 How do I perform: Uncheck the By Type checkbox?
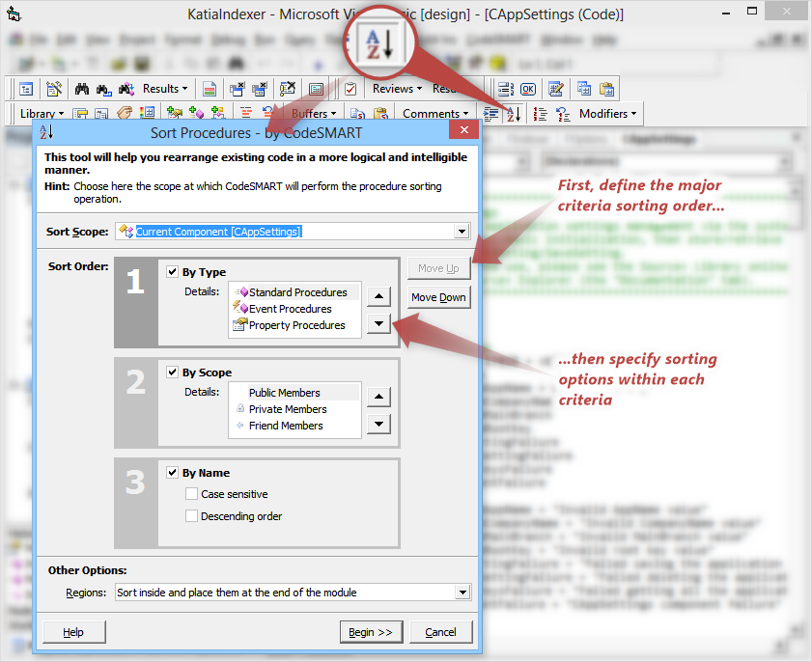pos(173,272)
